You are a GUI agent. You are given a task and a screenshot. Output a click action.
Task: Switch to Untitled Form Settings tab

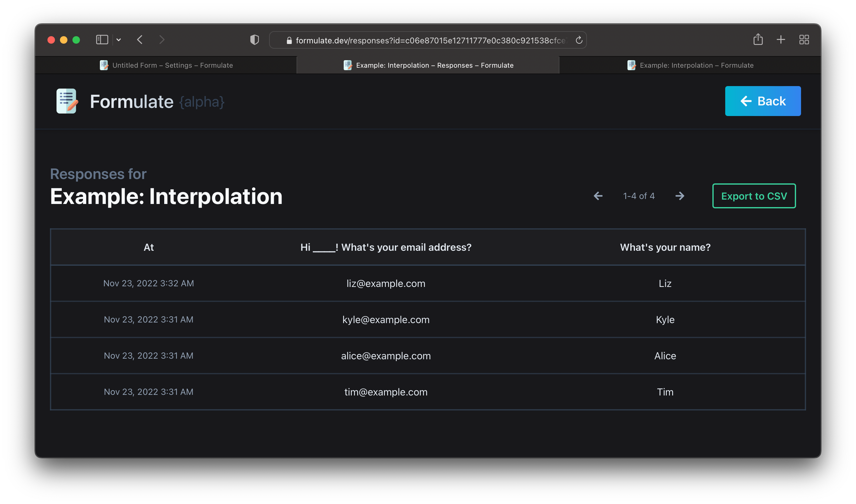(x=166, y=65)
